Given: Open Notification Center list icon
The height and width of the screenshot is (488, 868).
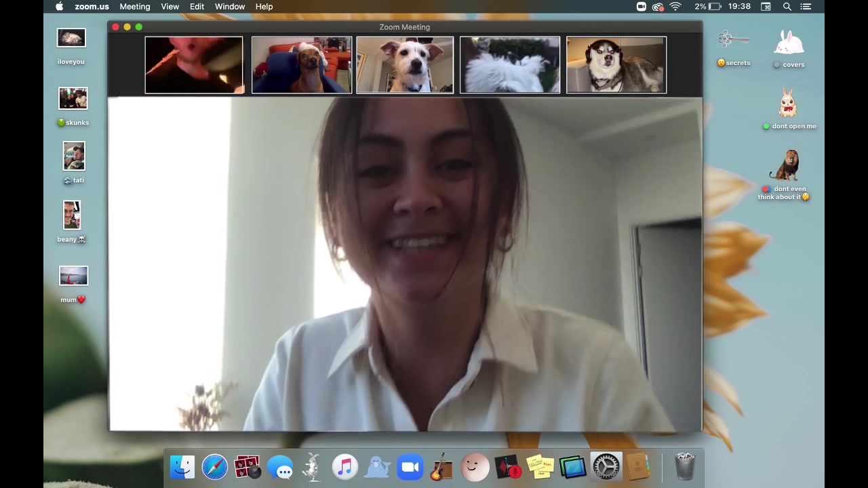Looking at the screenshot, I should pyautogui.click(x=806, y=7).
